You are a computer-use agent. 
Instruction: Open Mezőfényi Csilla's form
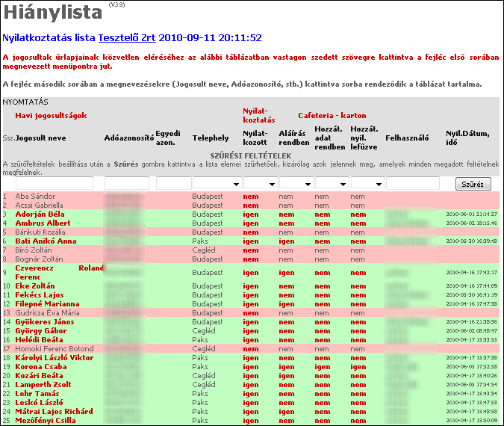46,421
